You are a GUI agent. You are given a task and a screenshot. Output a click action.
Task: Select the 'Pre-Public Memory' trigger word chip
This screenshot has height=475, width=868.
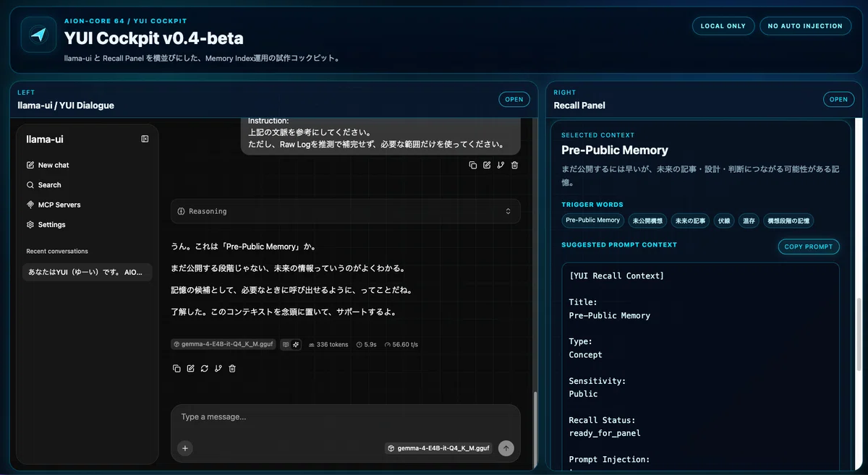593,221
